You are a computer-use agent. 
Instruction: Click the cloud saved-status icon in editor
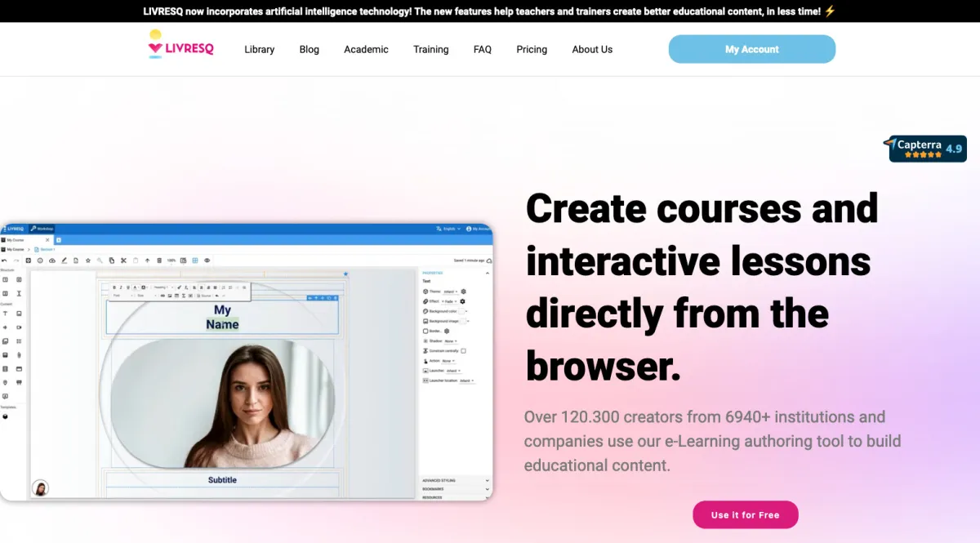[489, 260]
